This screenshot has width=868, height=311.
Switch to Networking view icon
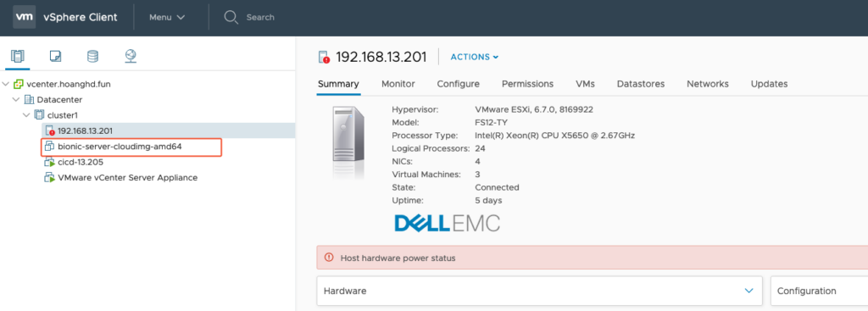point(131,56)
